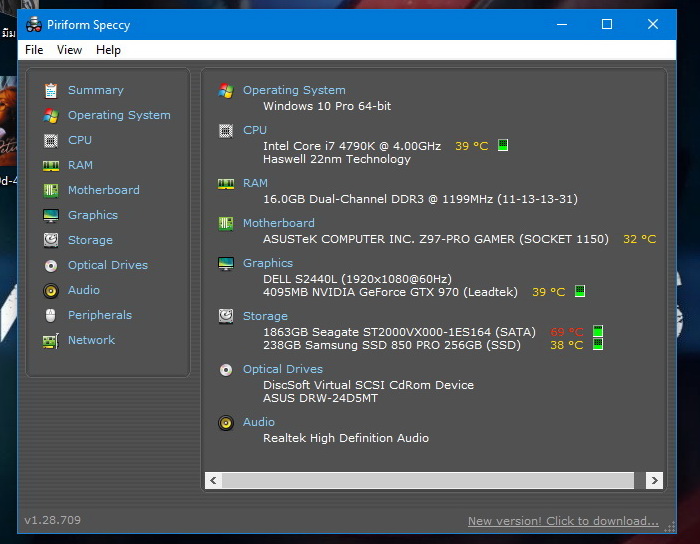This screenshot has height=544, width=700.
Task: Click the green CPU temperature indicator
Action: pos(503,146)
